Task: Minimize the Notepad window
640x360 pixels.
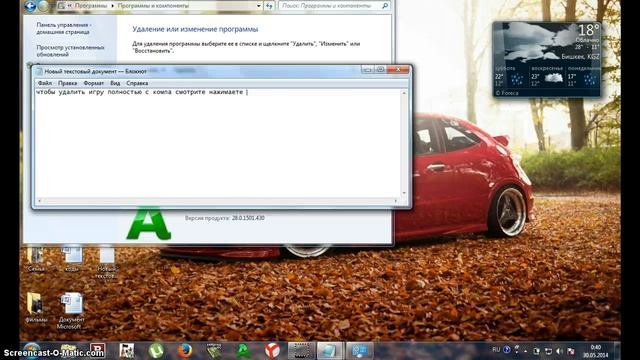Action: click(x=367, y=70)
